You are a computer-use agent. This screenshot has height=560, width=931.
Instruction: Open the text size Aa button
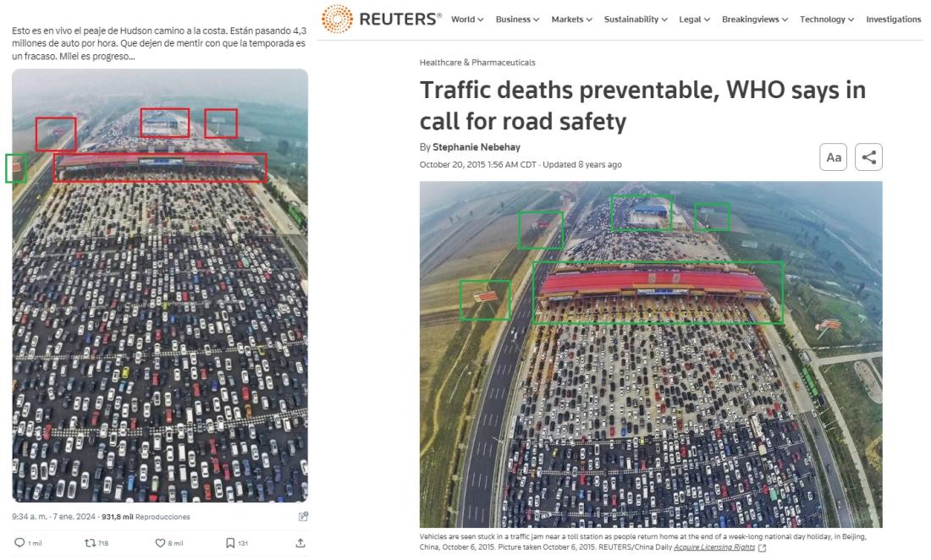(x=833, y=157)
